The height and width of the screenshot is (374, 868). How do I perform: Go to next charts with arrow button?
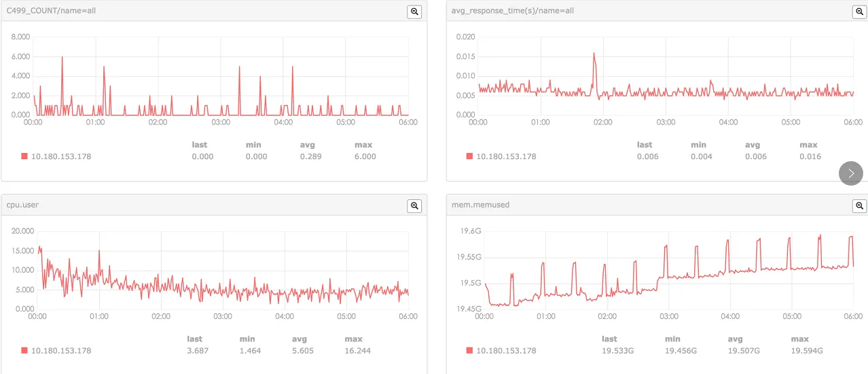851,173
